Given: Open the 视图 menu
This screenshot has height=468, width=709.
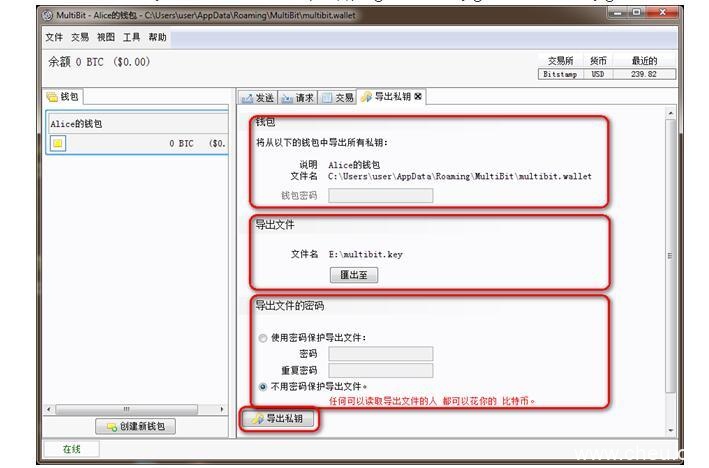Looking at the screenshot, I should (106, 37).
